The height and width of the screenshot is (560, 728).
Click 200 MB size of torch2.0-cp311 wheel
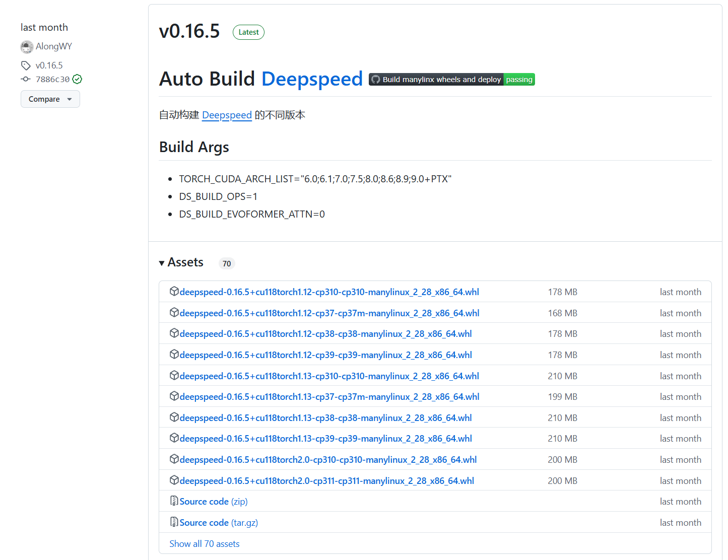point(563,481)
